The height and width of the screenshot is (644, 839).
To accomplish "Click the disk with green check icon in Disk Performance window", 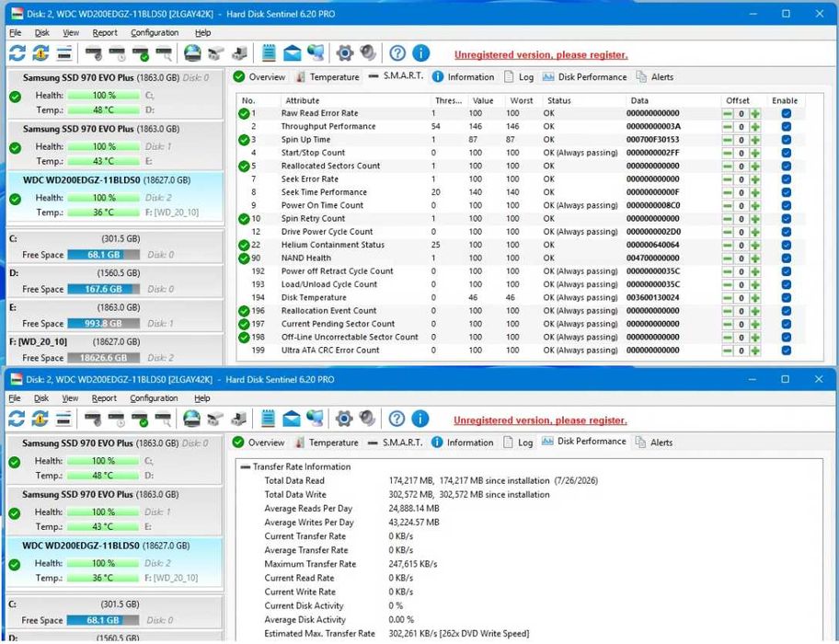I will tap(139, 420).
